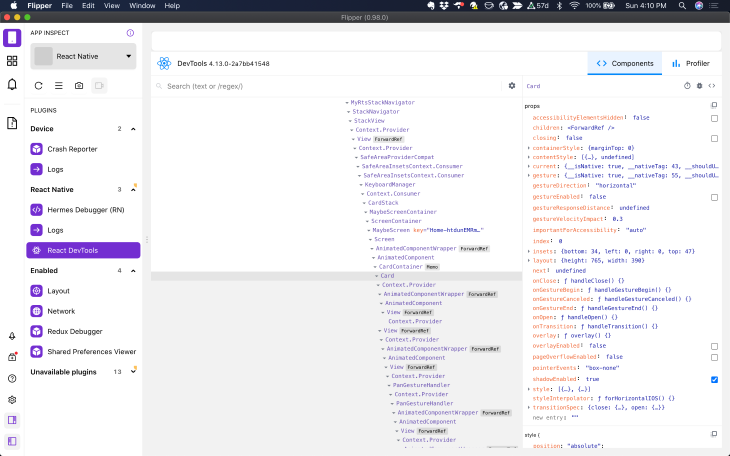The height and width of the screenshot is (456, 730).
Task: Expand the insets prop
Action: click(529, 252)
